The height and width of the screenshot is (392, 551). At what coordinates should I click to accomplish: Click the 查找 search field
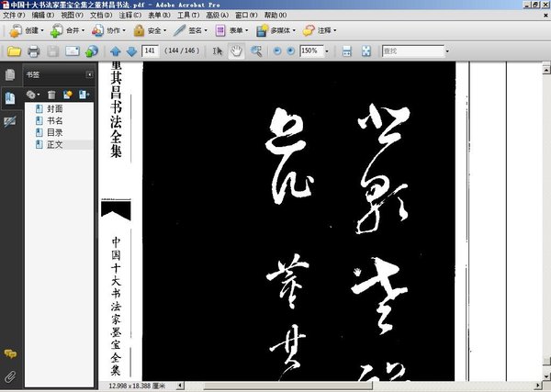[412, 51]
